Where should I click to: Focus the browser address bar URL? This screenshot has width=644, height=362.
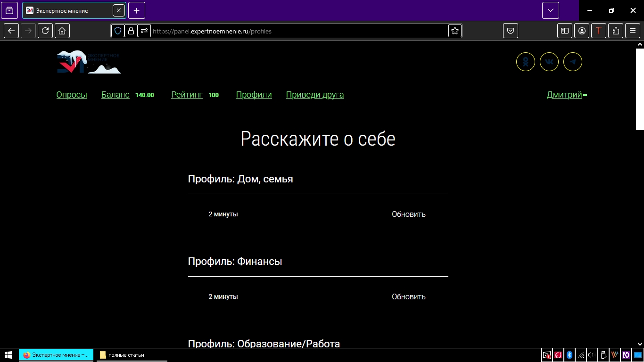coord(299,31)
